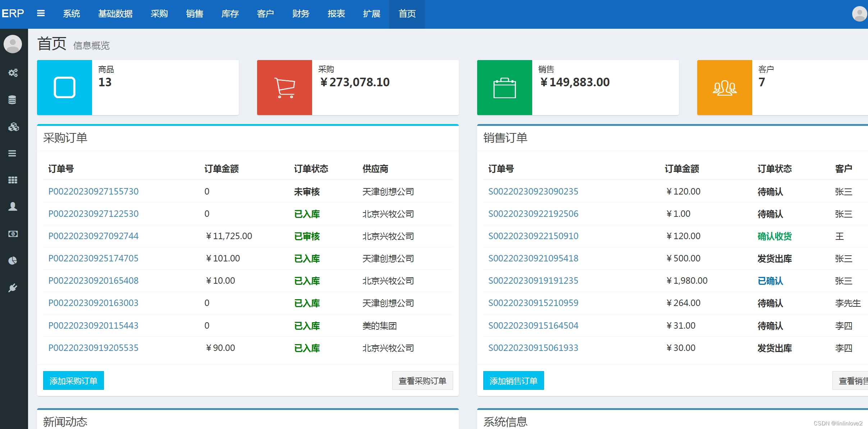Open purchase order P00220230920165408
The image size is (868, 429).
click(x=93, y=280)
